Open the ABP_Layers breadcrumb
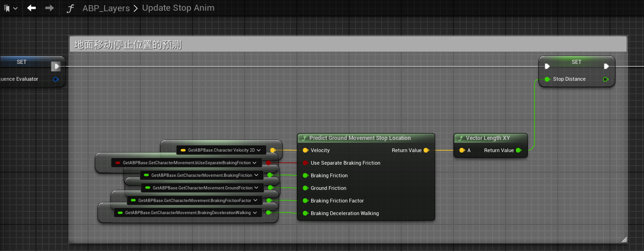 click(x=106, y=8)
